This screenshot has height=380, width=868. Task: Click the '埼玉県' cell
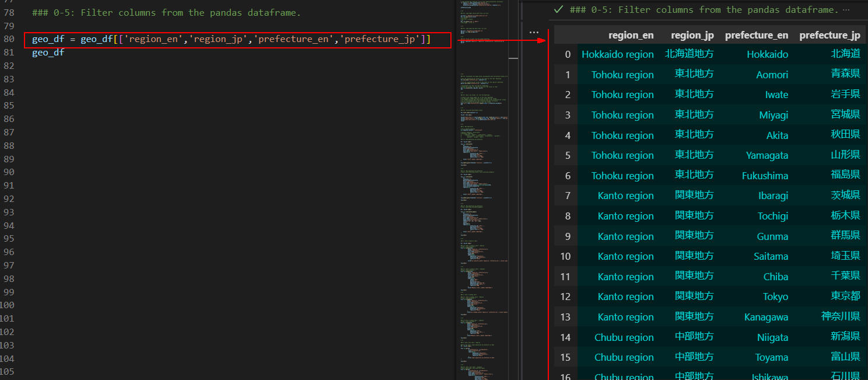click(x=846, y=256)
